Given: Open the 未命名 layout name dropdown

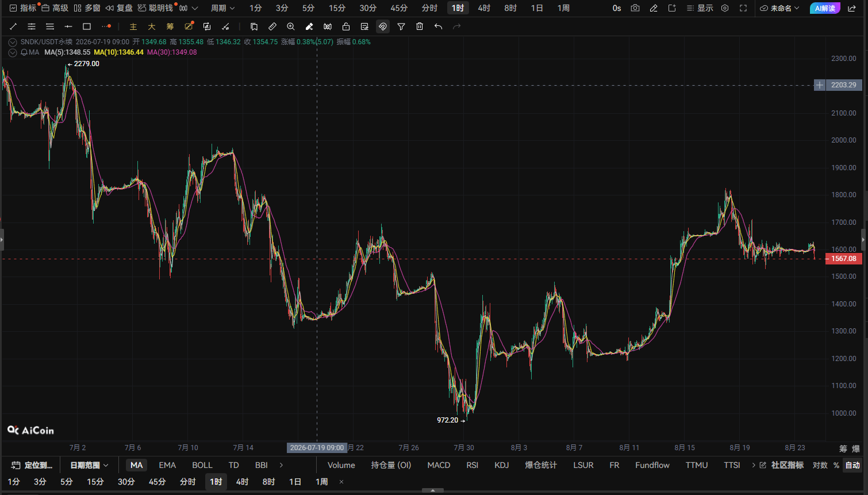Looking at the screenshot, I should pyautogui.click(x=779, y=8).
